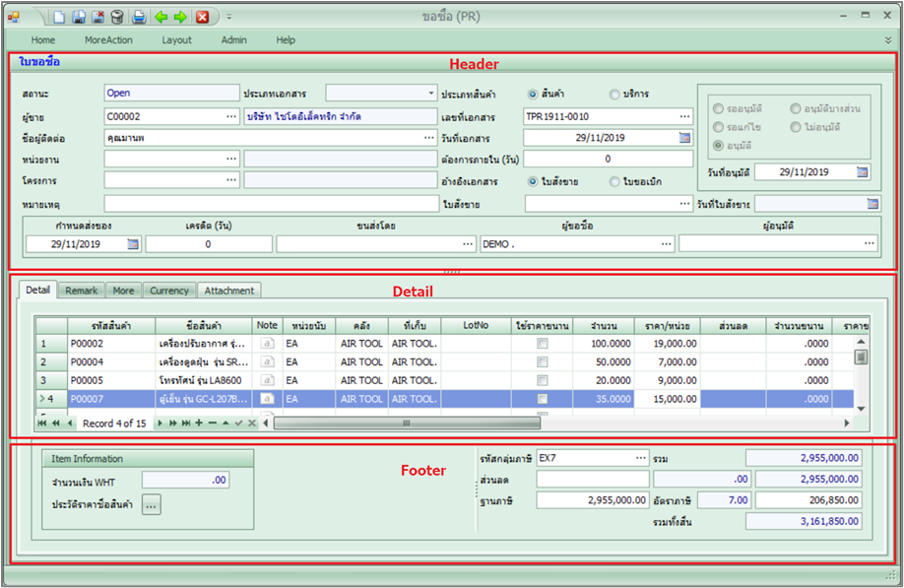Click the Print icon in toolbar
This screenshot has width=904, height=588.
(x=138, y=17)
